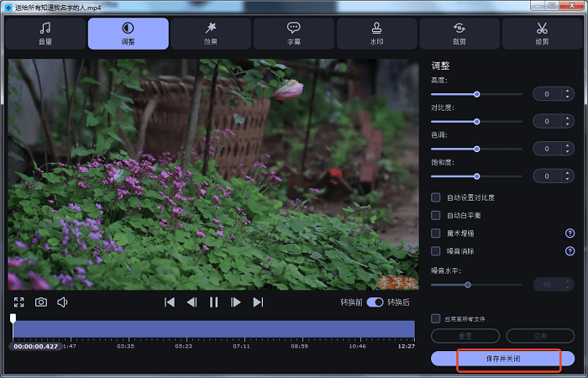588x378 pixels.
Task: Open the 水印 (Watermark) tab
Action: (x=376, y=34)
